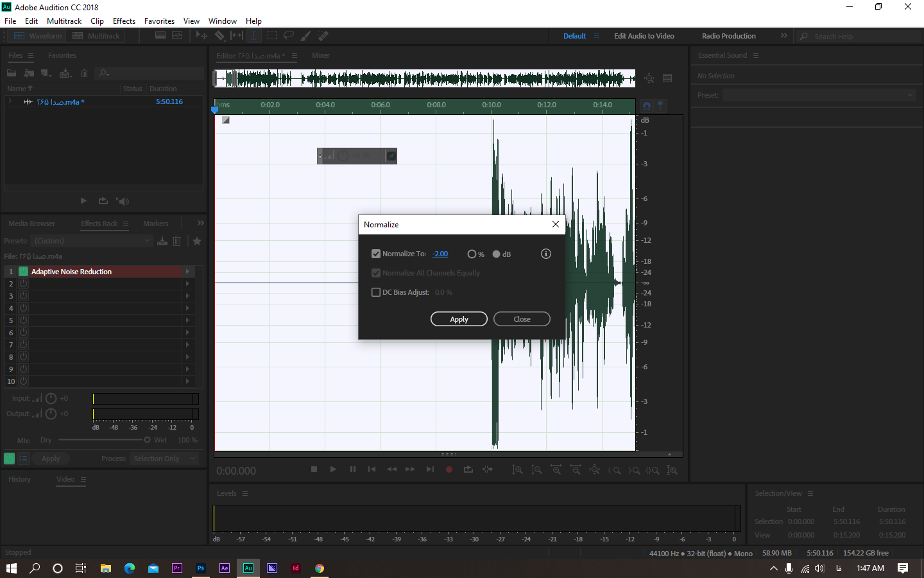Select the Spot Healing Brush tool
The height and width of the screenshot is (578, 924).
[x=323, y=36]
